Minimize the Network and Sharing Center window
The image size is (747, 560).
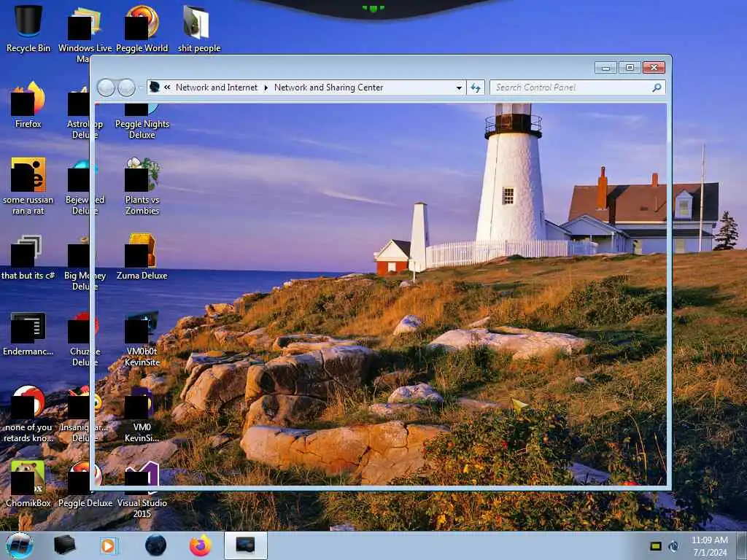point(605,68)
